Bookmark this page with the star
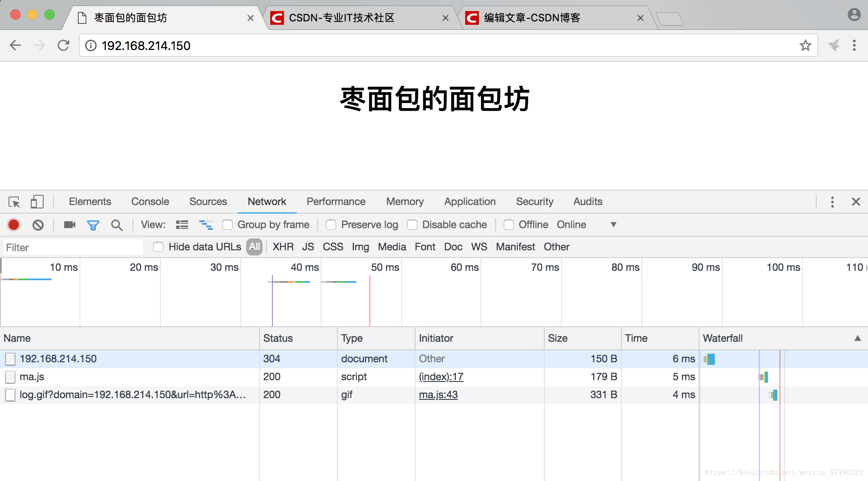 point(805,45)
